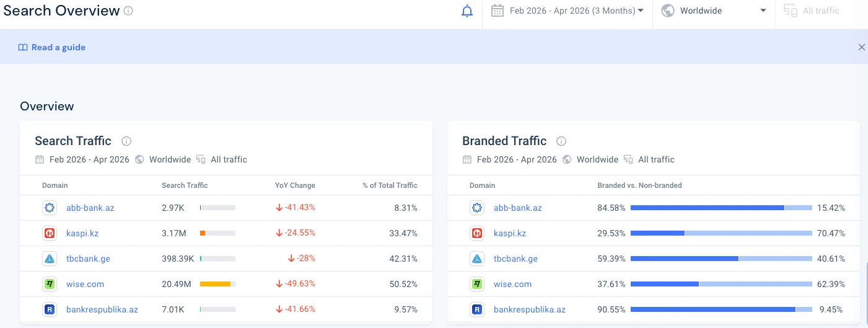The width and height of the screenshot is (868, 328).
Task: Click the Search Traffic info icon
Action: click(x=126, y=141)
